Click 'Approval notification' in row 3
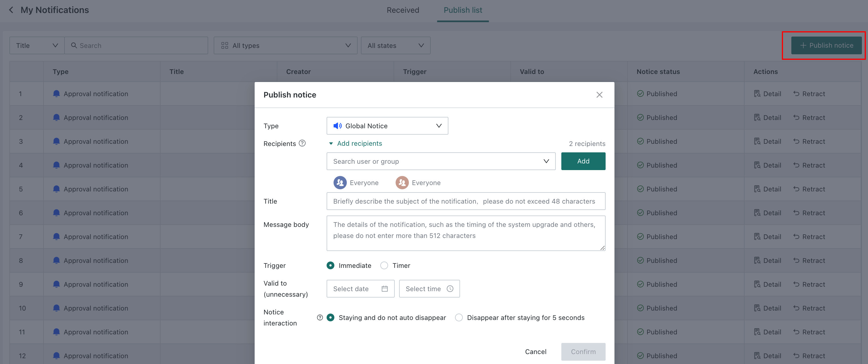The height and width of the screenshot is (364, 868). tap(96, 141)
